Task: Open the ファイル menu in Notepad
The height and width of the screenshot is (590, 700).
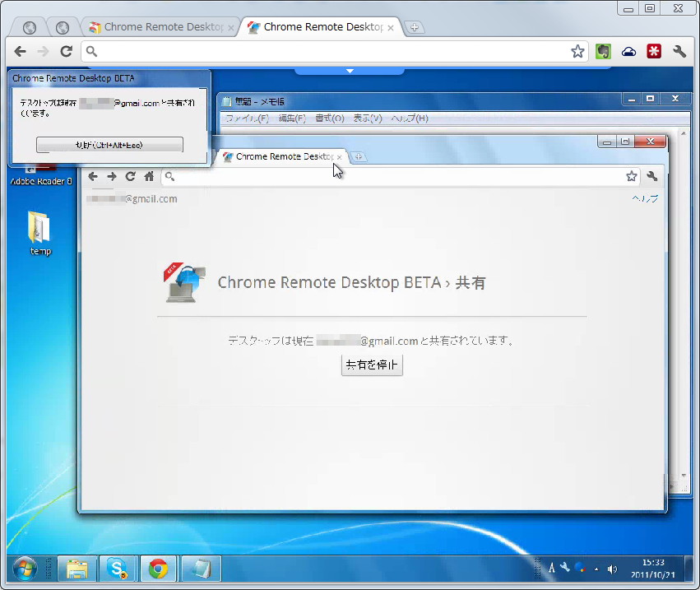Action: [247, 118]
